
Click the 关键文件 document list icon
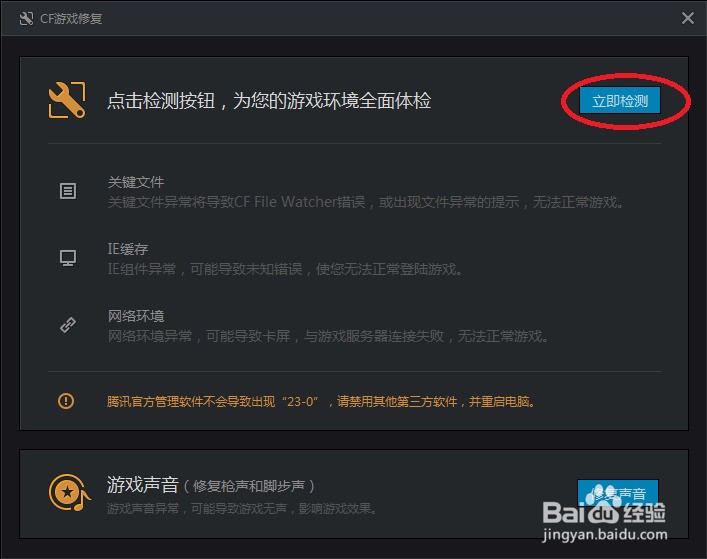[68, 191]
